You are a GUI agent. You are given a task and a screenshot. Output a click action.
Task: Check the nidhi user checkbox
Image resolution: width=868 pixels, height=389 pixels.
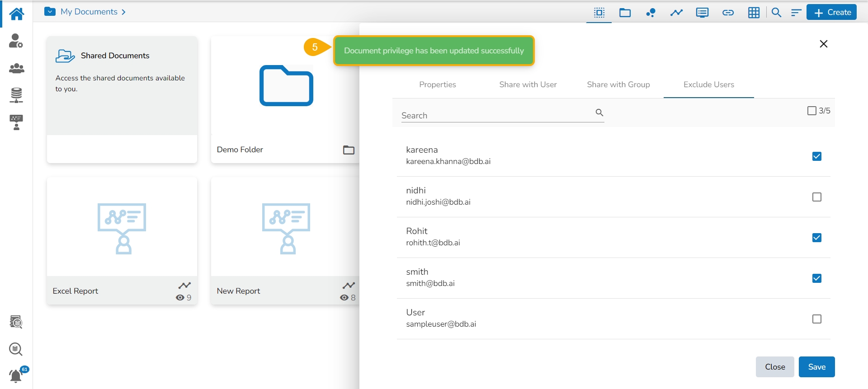point(816,197)
